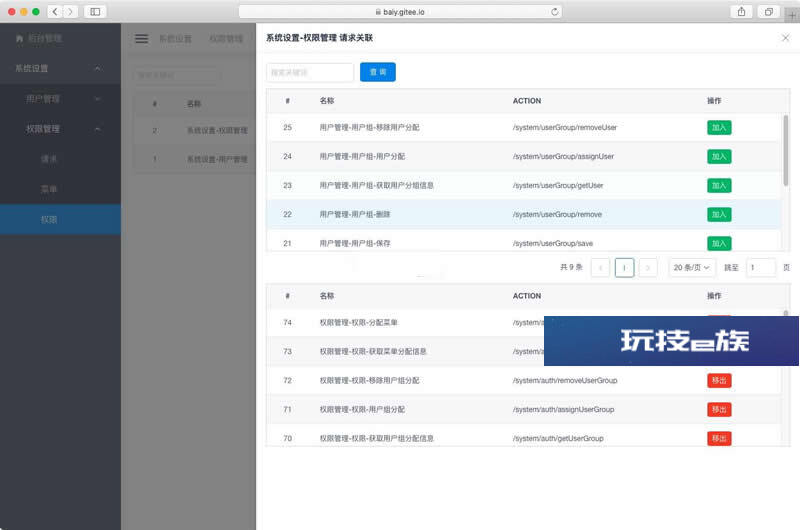Click 加入 for row 21 userGroup/save
The width and height of the screenshot is (800, 530).
[719, 243]
